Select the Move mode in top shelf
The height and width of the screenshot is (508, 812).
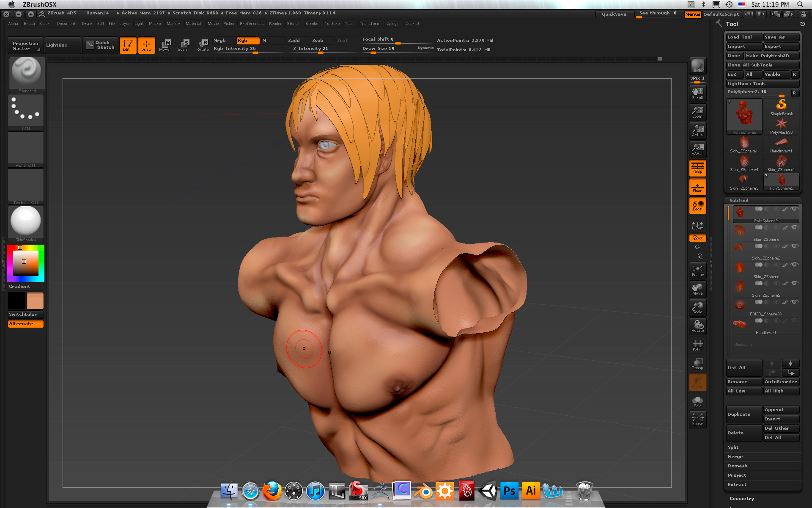165,45
